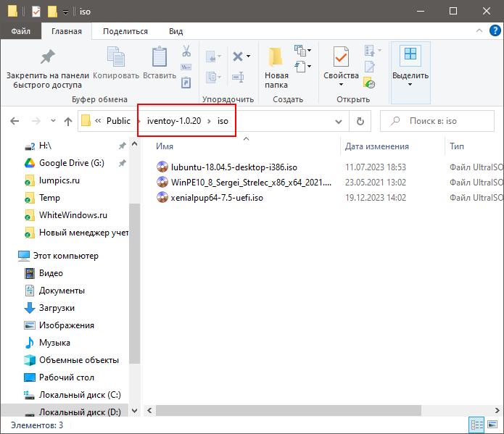
Task: Go back with the left arrow
Action: pyautogui.click(x=15, y=121)
